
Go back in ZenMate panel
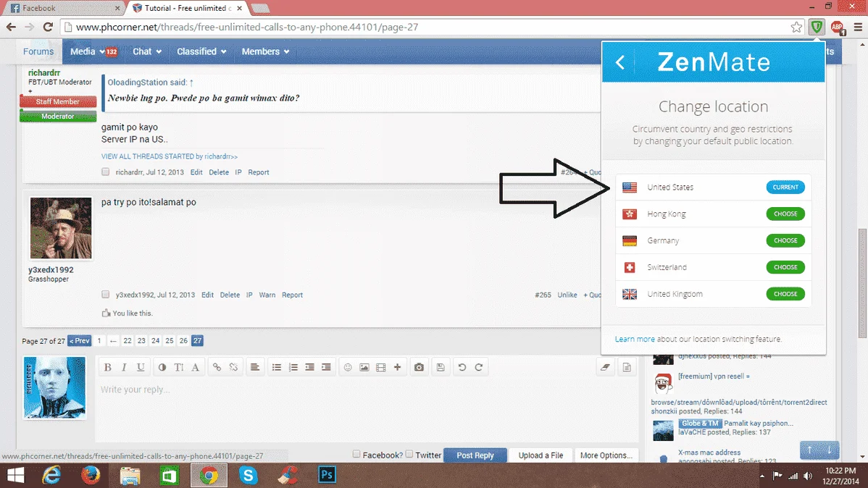[620, 62]
